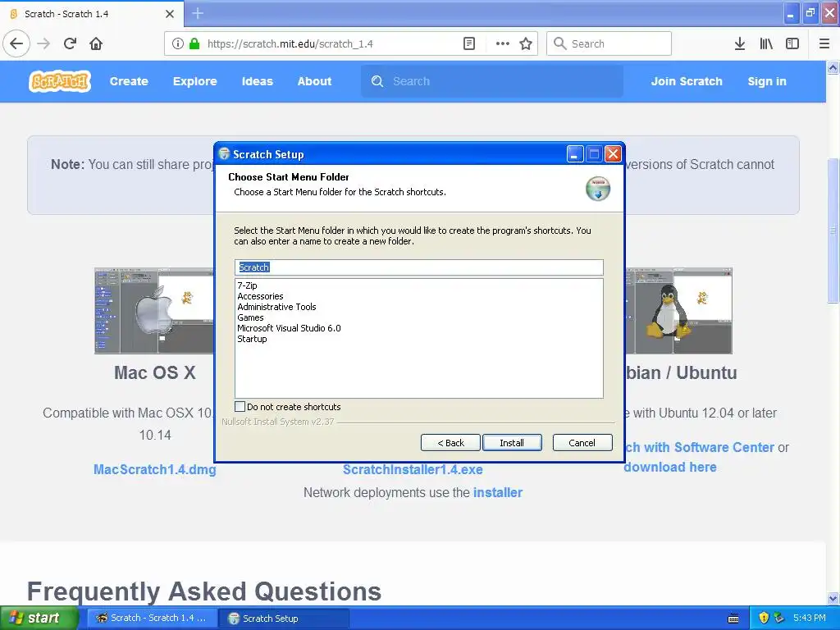
Task: Toggle reader view icon in address bar
Action: coord(468,43)
